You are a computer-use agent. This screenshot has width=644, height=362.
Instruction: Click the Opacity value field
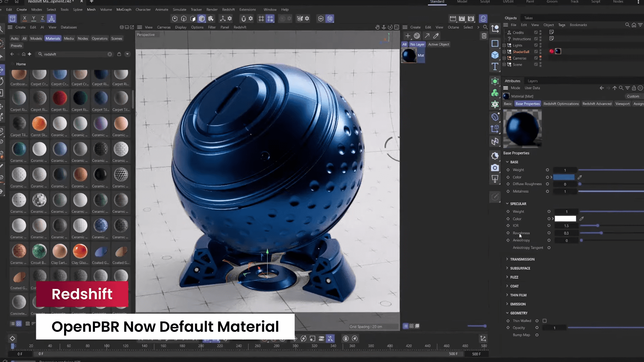(x=554, y=328)
